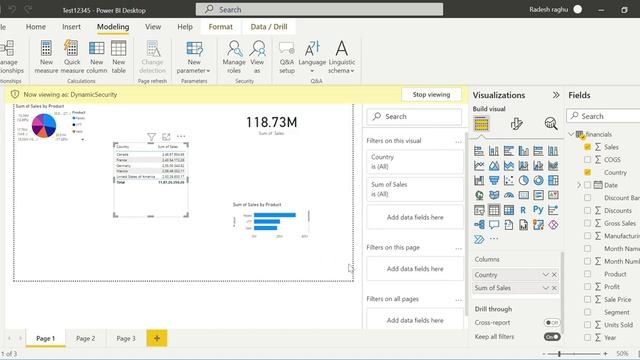This screenshot has width=640, height=360.
Task: Open the Analytics magnifier pane
Action: pos(551,124)
